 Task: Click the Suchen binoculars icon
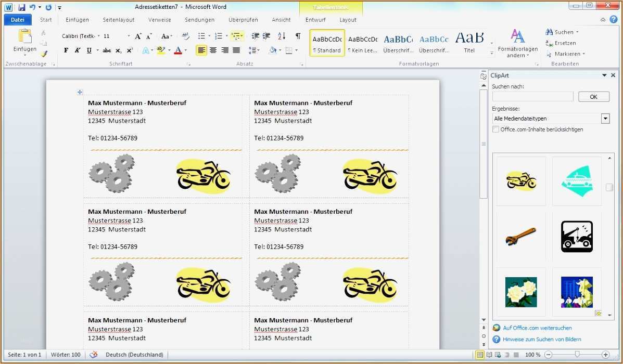(x=550, y=32)
